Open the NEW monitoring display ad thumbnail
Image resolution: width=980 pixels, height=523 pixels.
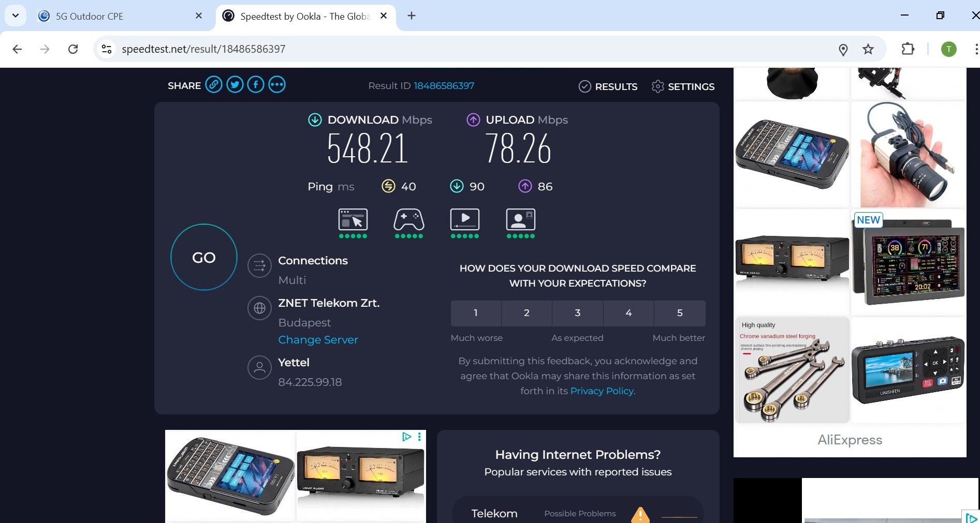tap(908, 262)
